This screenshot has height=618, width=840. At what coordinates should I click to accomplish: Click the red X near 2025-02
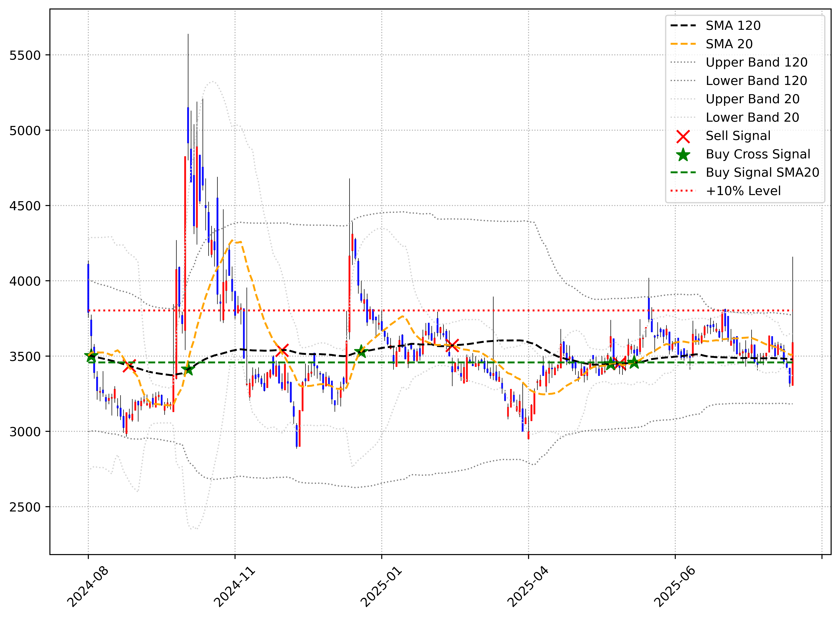pyautogui.click(x=452, y=346)
